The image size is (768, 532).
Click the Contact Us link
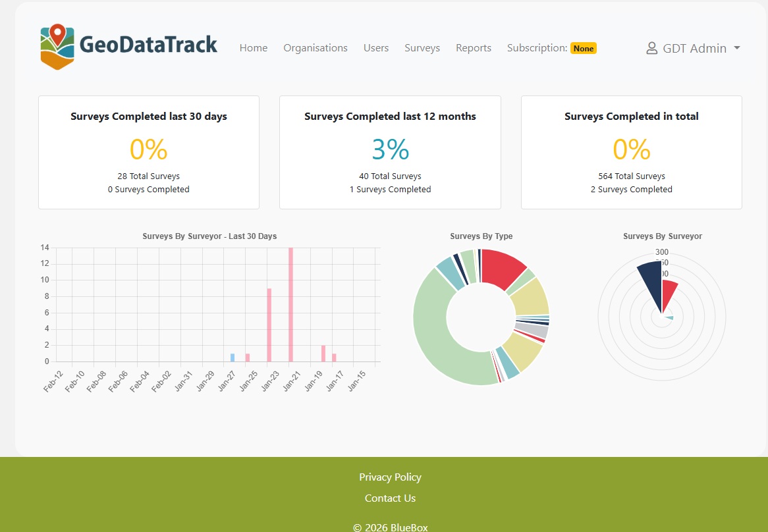tap(390, 498)
